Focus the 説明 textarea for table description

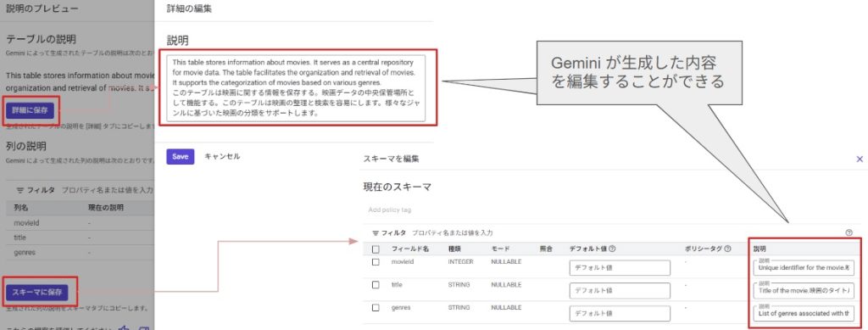click(296, 88)
